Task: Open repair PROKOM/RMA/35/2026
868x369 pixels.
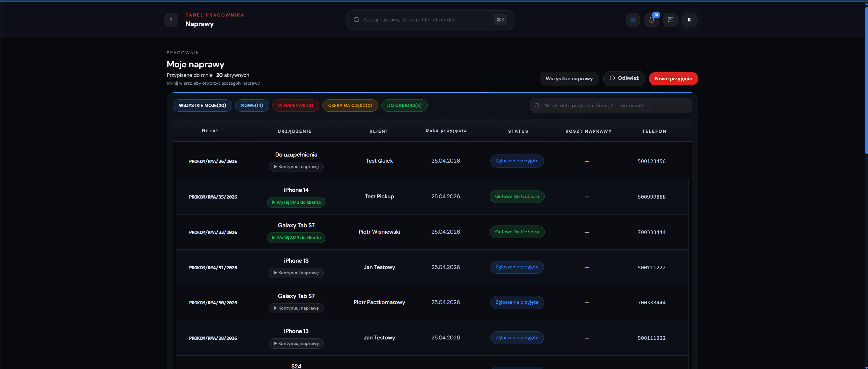Action: tap(213, 197)
